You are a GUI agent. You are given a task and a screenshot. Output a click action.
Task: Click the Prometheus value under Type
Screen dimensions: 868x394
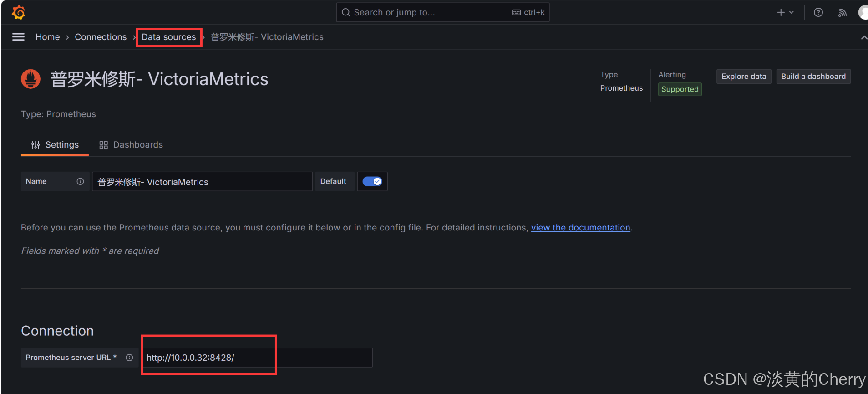click(x=621, y=88)
